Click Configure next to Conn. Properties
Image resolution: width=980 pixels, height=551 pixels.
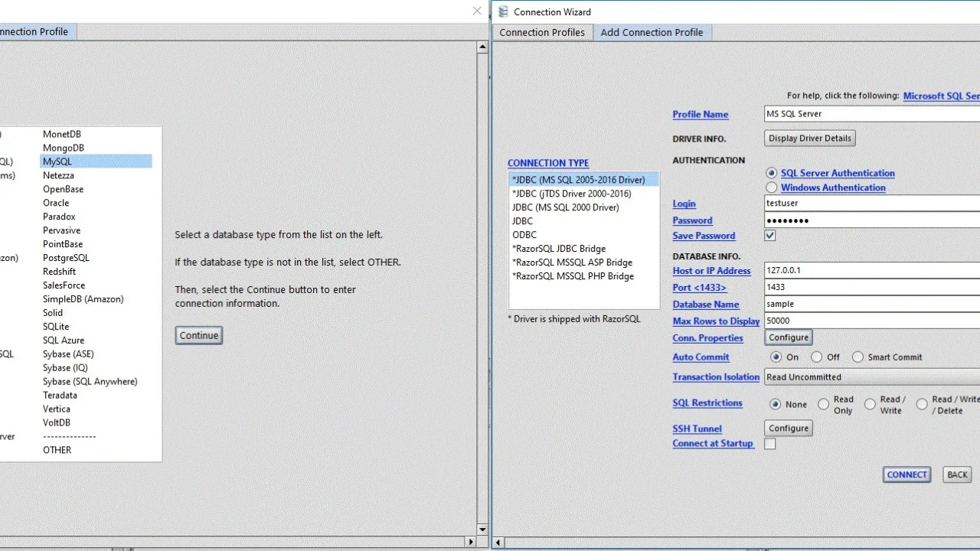click(789, 337)
